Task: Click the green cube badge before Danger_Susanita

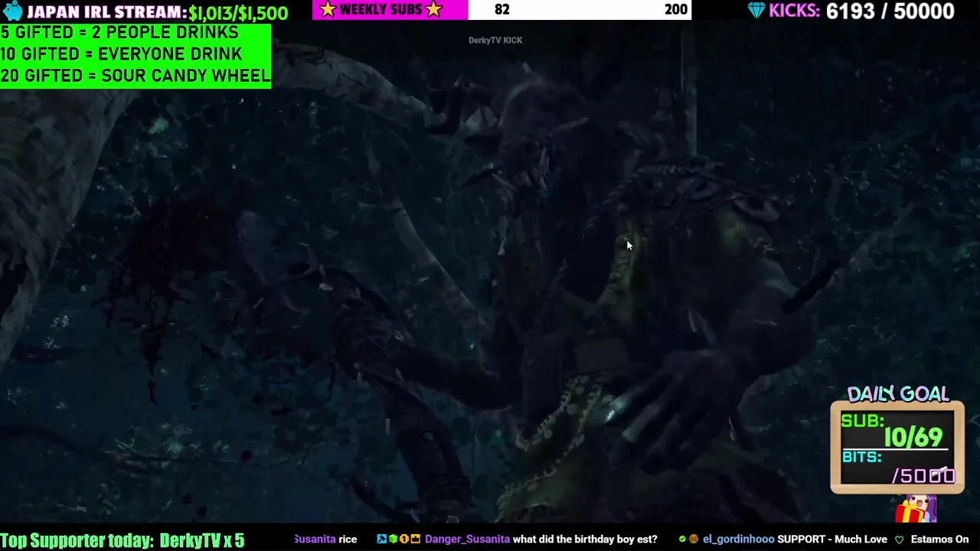Action: click(393, 539)
